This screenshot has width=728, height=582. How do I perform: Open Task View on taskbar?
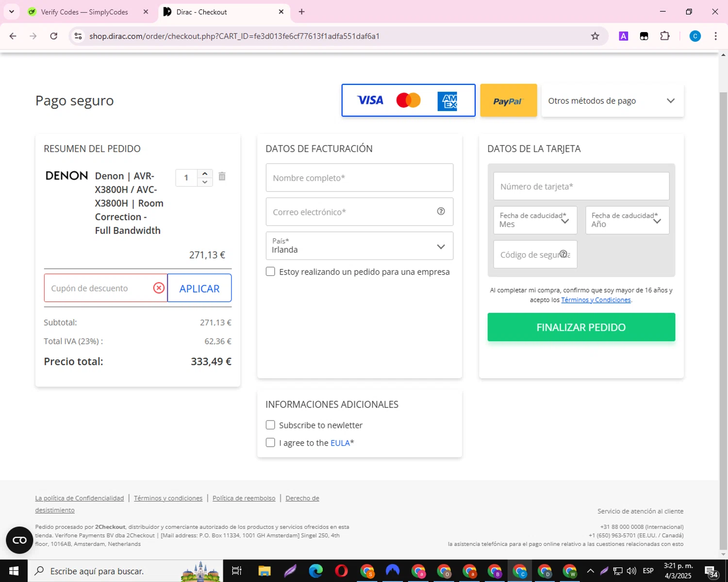237,571
